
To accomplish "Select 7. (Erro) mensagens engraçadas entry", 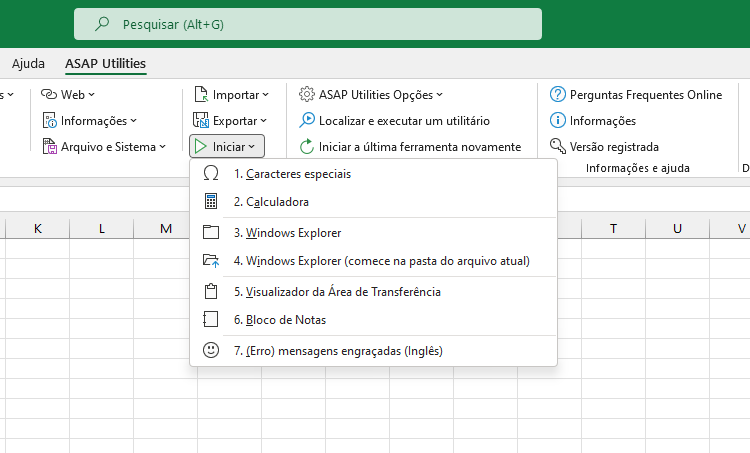I will (373, 351).
